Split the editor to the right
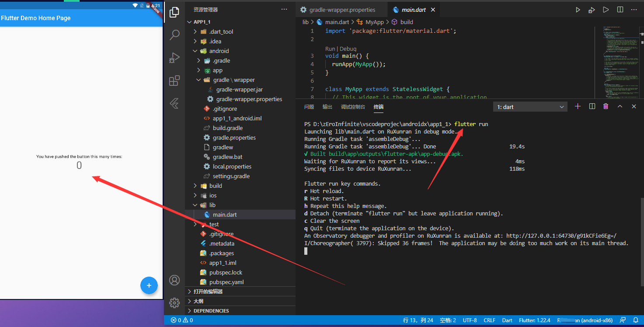644x327 pixels. 620,10
